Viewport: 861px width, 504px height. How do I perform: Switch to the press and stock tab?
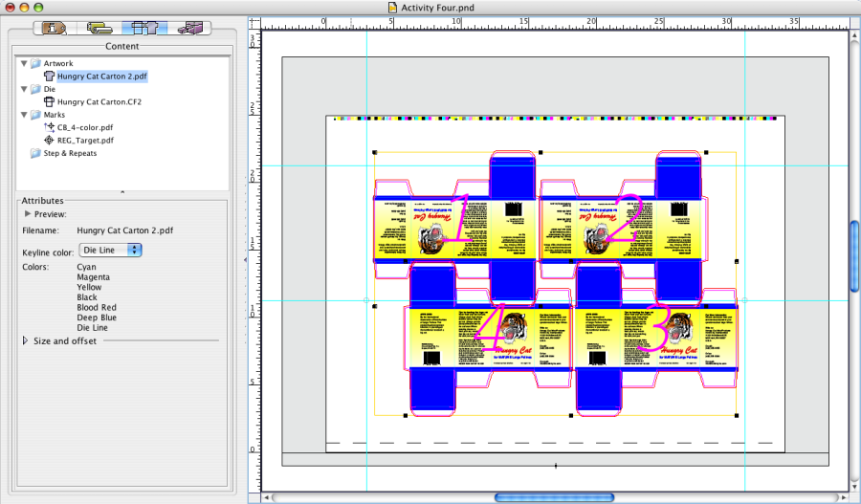(x=99, y=28)
